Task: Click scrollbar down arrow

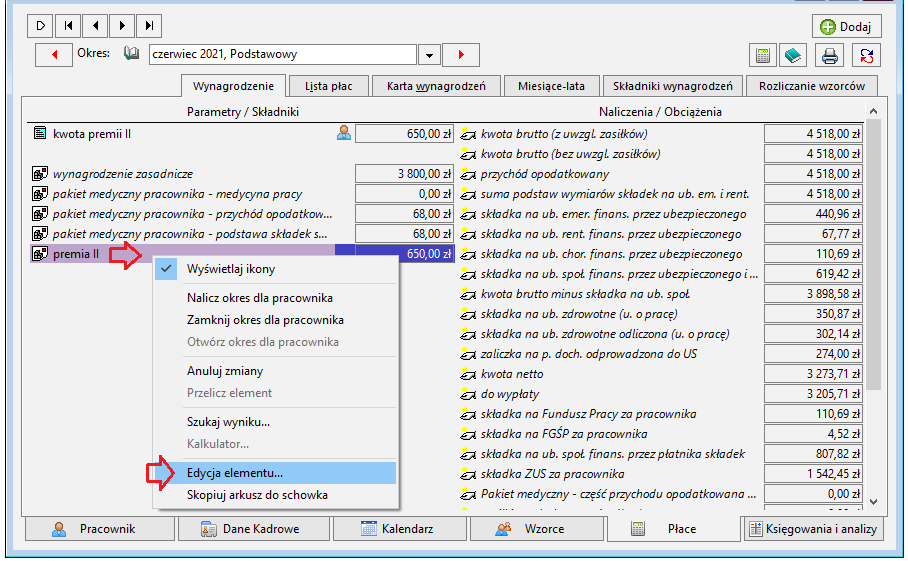Action: [x=873, y=502]
